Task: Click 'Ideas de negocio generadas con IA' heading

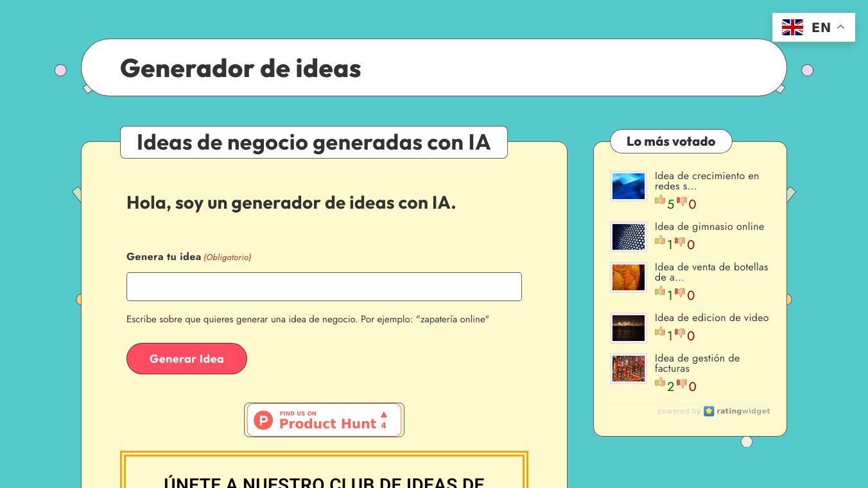Action: tap(314, 142)
